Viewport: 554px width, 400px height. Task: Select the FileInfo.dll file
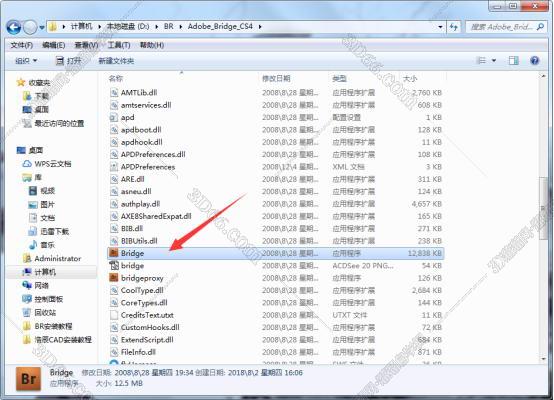click(138, 352)
